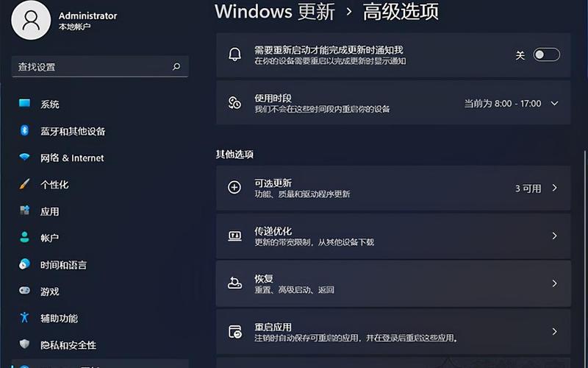Click the notification bell icon
This screenshot has width=588, height=368.
coord(234,54)
